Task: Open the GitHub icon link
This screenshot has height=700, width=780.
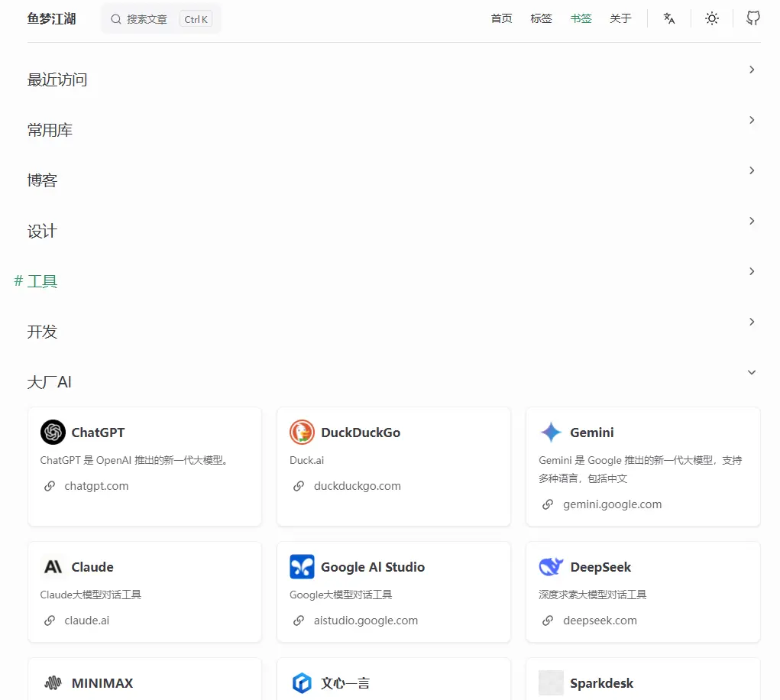Action: pos(753,18)
